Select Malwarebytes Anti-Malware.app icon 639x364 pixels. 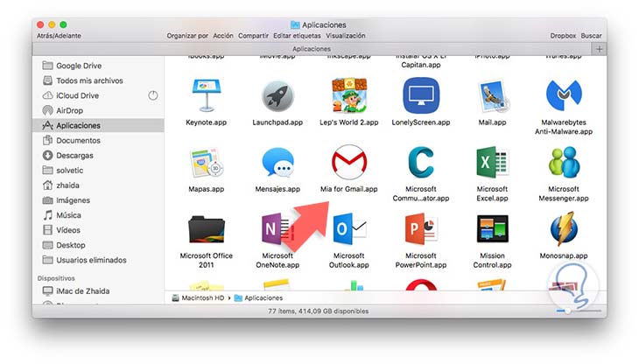coord(564,95)
